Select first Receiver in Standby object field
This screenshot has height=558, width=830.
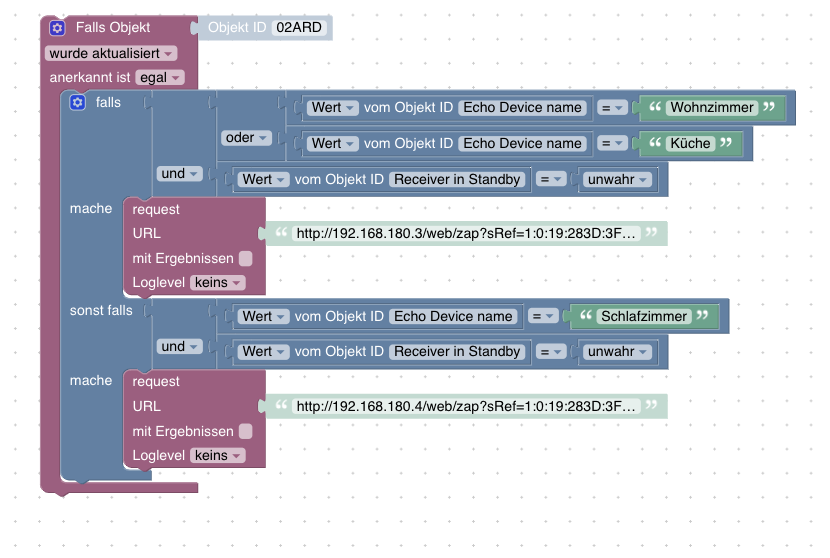pos(457,179)
